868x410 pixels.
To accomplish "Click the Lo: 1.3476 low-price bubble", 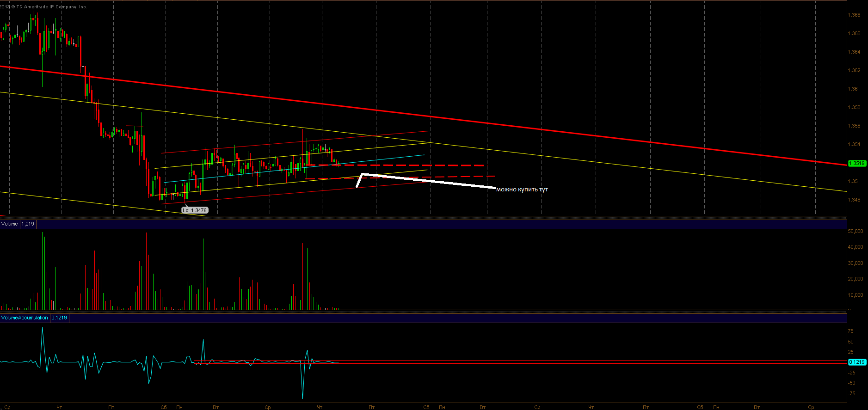I will click(194, 210).
